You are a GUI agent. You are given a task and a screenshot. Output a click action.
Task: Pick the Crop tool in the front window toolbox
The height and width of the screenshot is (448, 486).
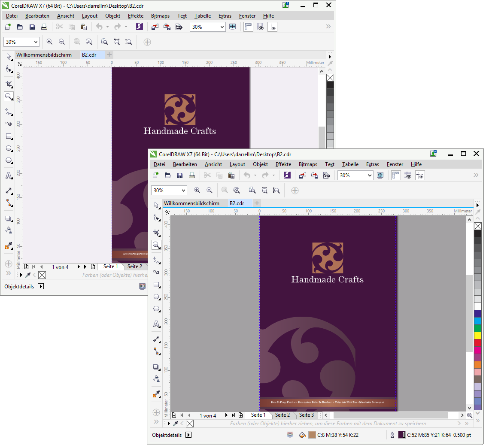pos(156,233)
